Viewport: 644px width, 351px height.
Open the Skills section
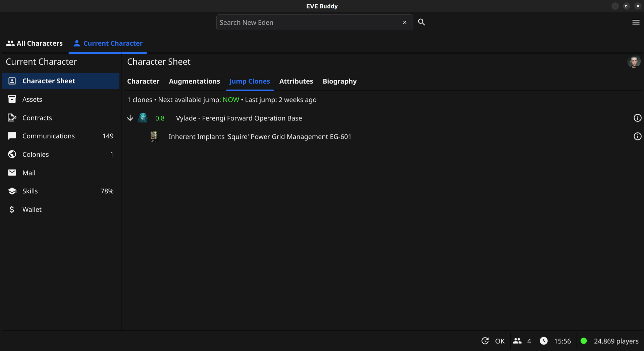pyautogui.click(x=61, y=191)
